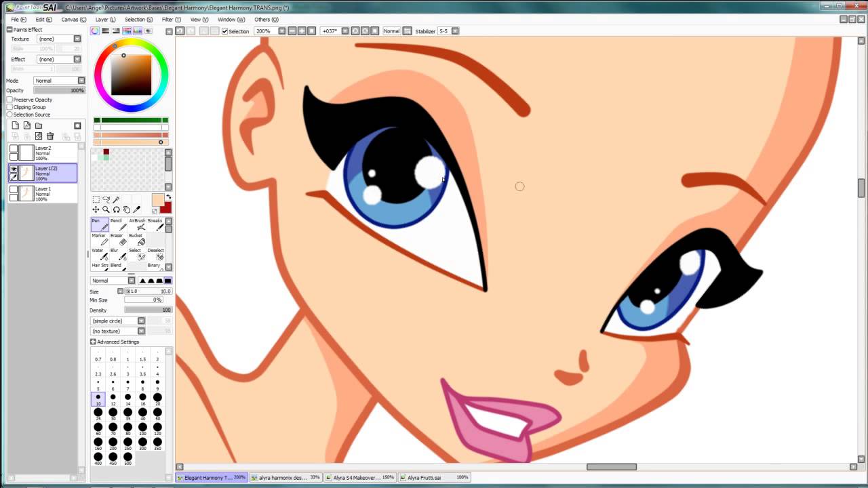
Task: Select the magic wand tool
Action: click(x=116, y=199)
